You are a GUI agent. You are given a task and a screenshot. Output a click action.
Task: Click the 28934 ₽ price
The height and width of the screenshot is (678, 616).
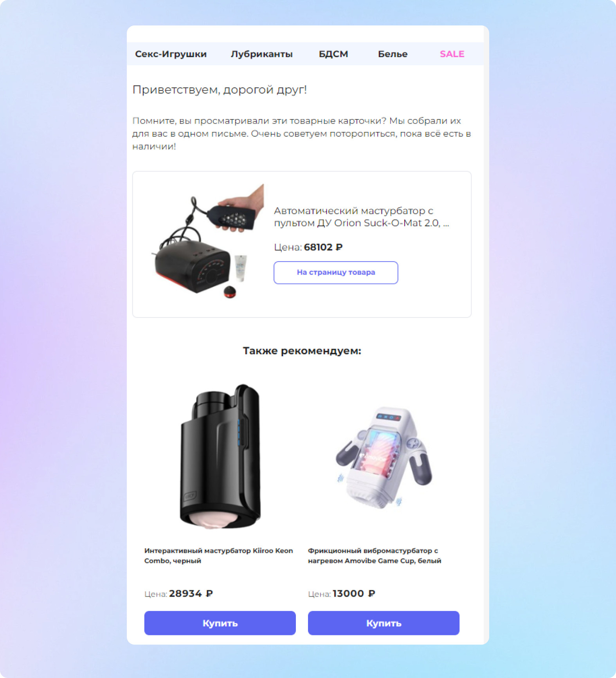pos(191,593)
